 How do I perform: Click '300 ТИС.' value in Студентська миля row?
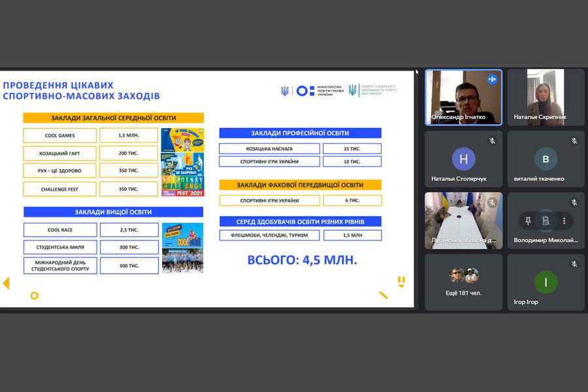[129, 247]
